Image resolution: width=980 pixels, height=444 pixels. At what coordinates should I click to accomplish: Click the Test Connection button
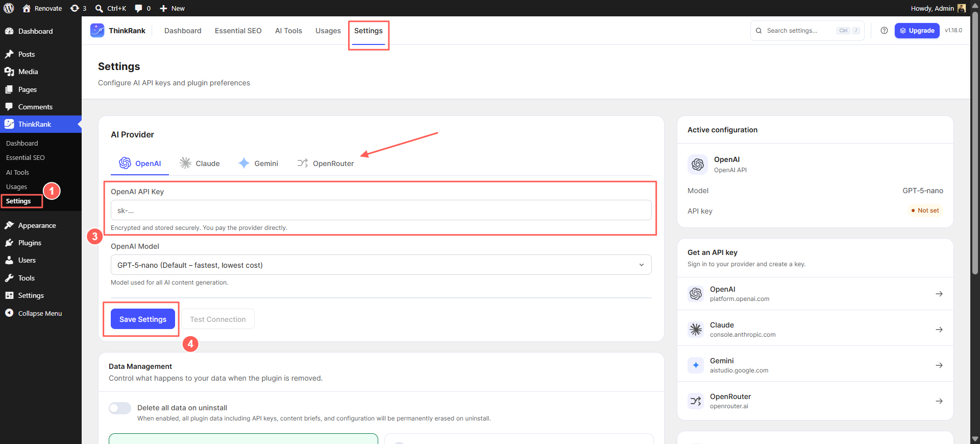218,319
